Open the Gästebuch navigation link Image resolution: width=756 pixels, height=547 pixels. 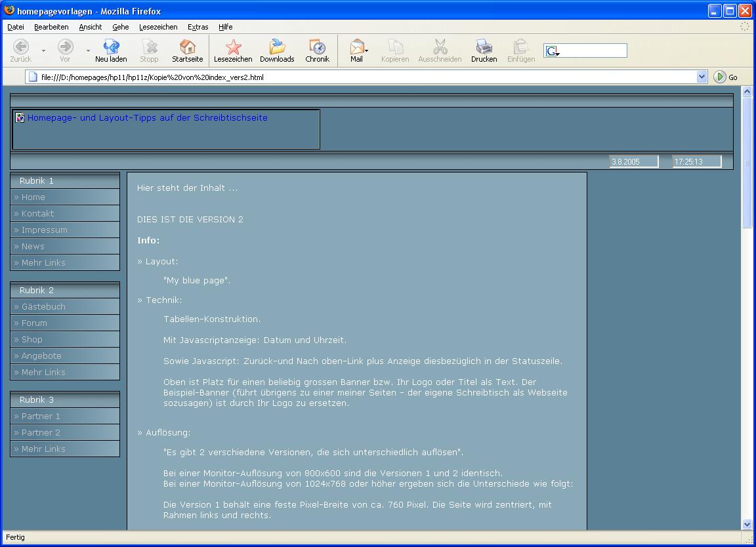tap(43, 306)
